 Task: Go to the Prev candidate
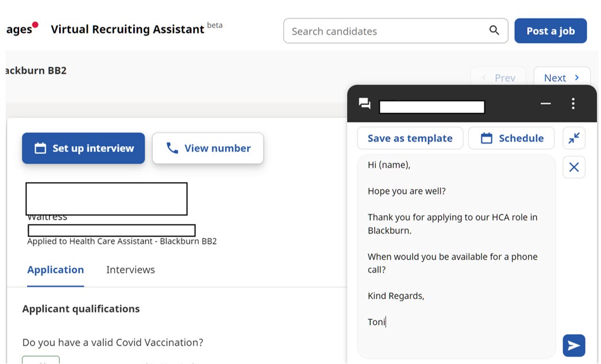point(498,78)
